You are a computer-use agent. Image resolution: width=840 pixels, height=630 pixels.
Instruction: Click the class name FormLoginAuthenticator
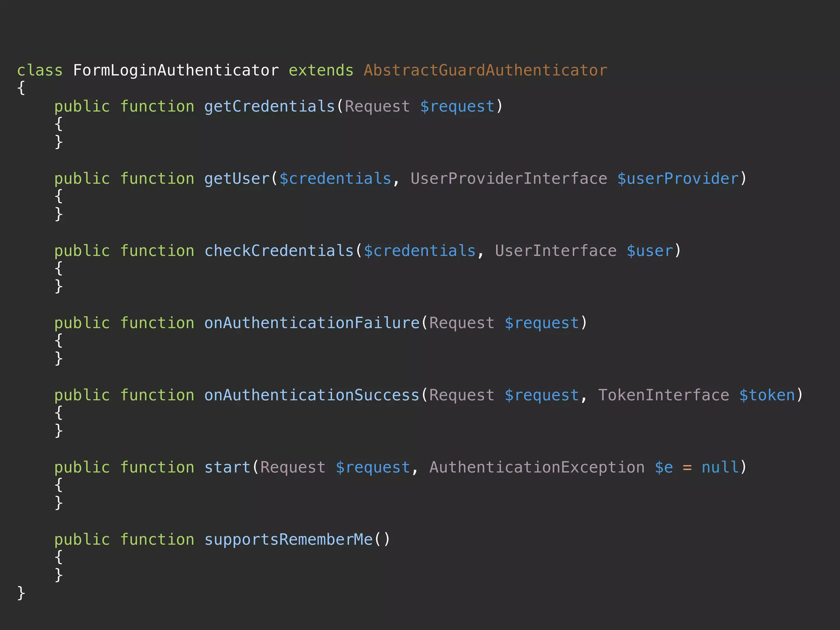coord(176,71)
